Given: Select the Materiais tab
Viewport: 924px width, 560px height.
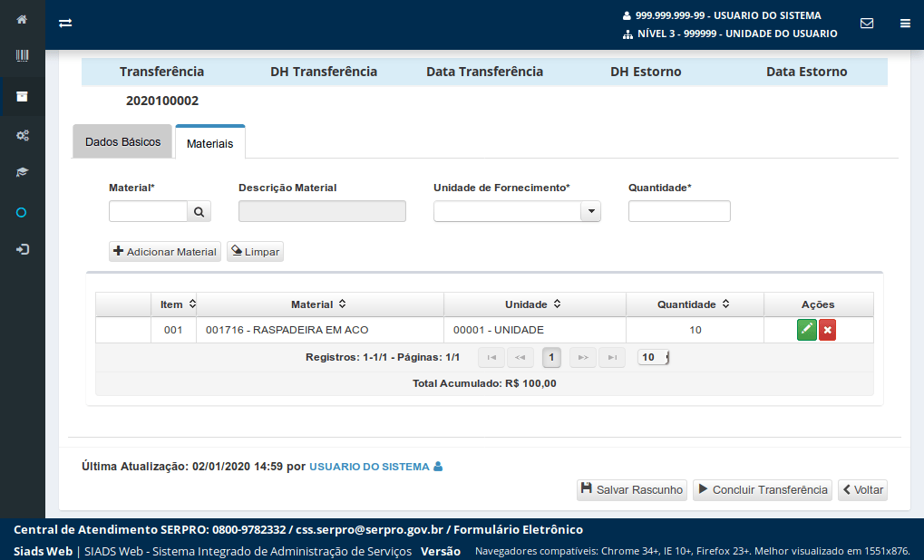Looking at the screenshot, I should [210, 143].
